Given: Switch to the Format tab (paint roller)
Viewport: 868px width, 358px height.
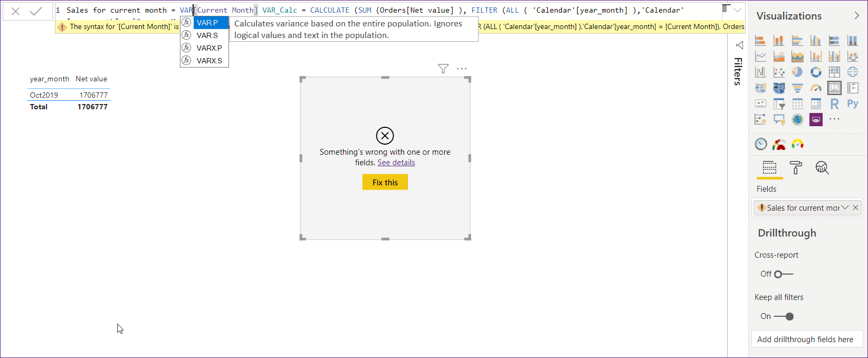Looking at the screenshot, I should 796,168.
